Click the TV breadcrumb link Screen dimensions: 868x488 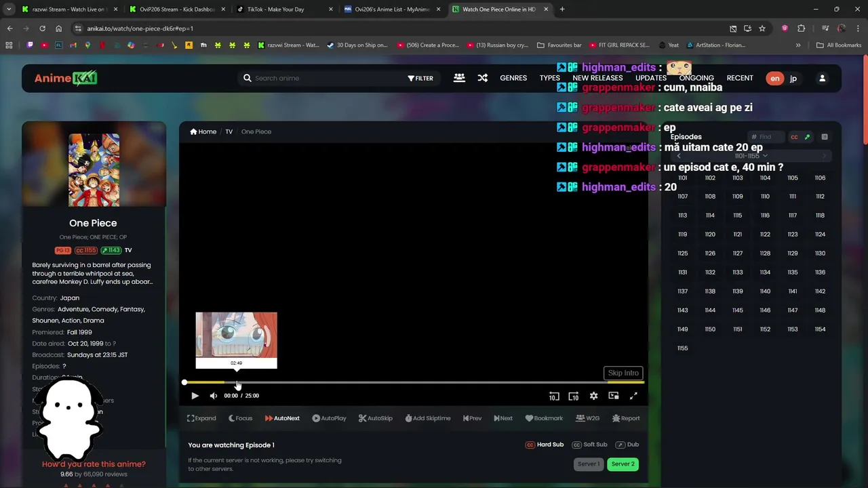(x=229, y=131)
